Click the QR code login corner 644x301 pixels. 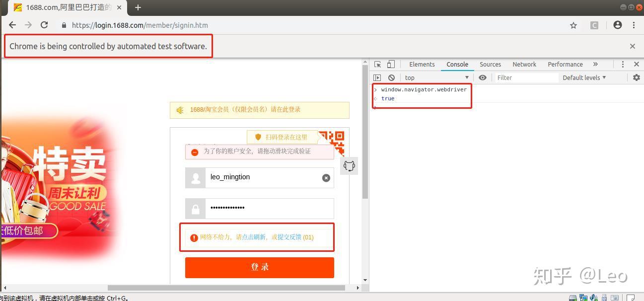coord(332,143)
